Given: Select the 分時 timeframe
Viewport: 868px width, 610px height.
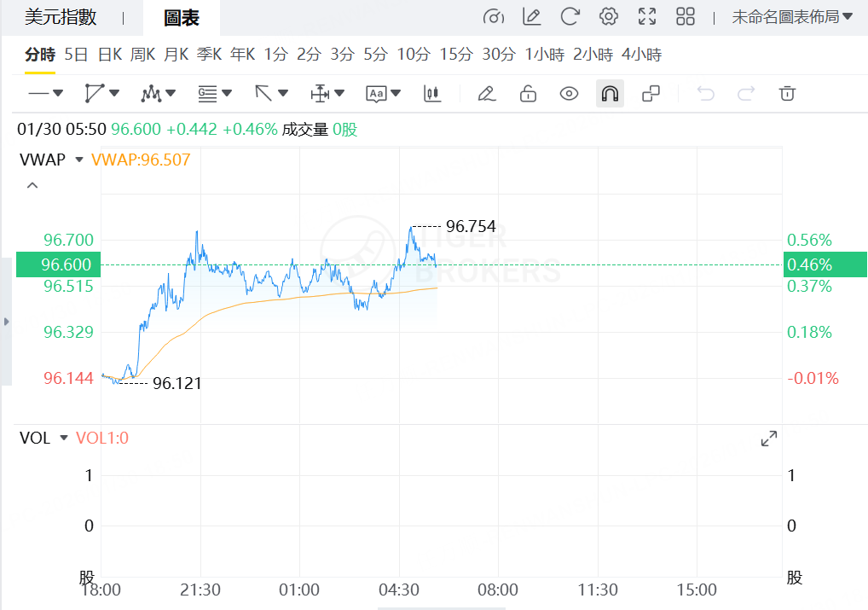Looking at the screenshot, I should (40, 55).
